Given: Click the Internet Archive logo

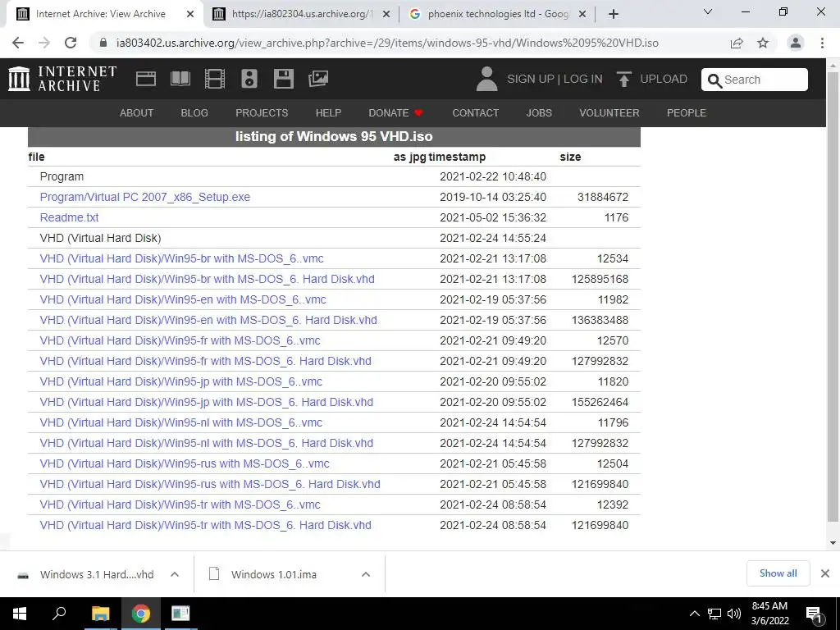Looking at the screenshot, I should click(62, 79).
